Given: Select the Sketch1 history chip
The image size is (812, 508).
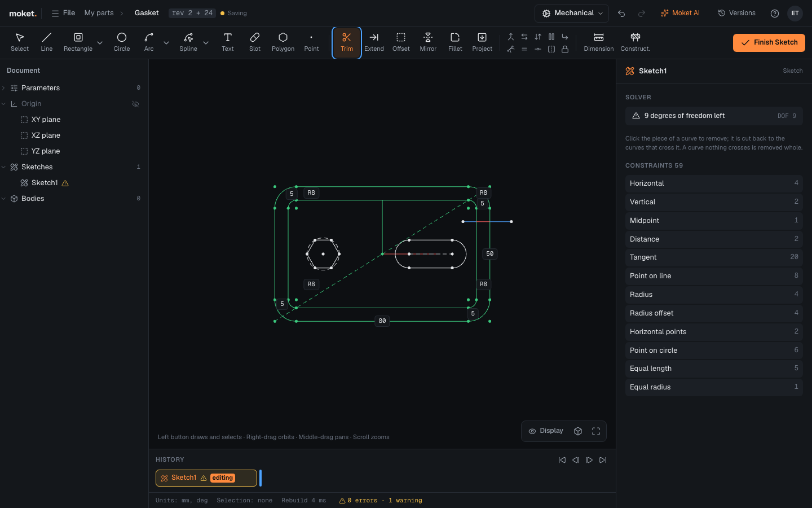Looking at the screenshot, I should tap(206, 478).
